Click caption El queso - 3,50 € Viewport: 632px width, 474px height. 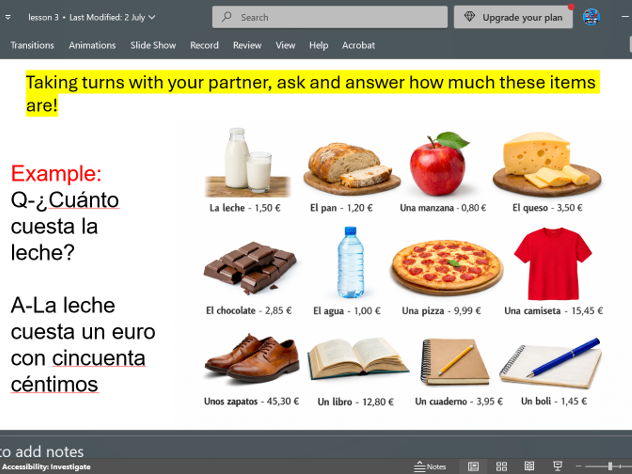pyautogui.click(x=547, y=208)
